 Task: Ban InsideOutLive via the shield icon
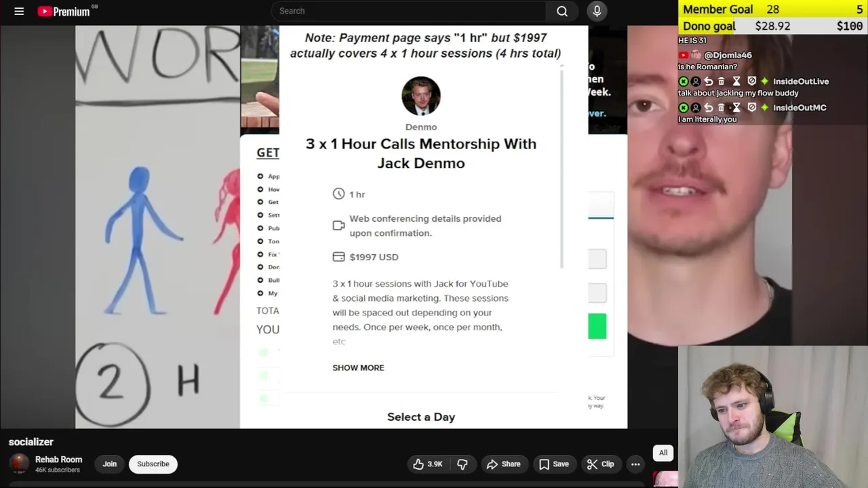[751, 81]
